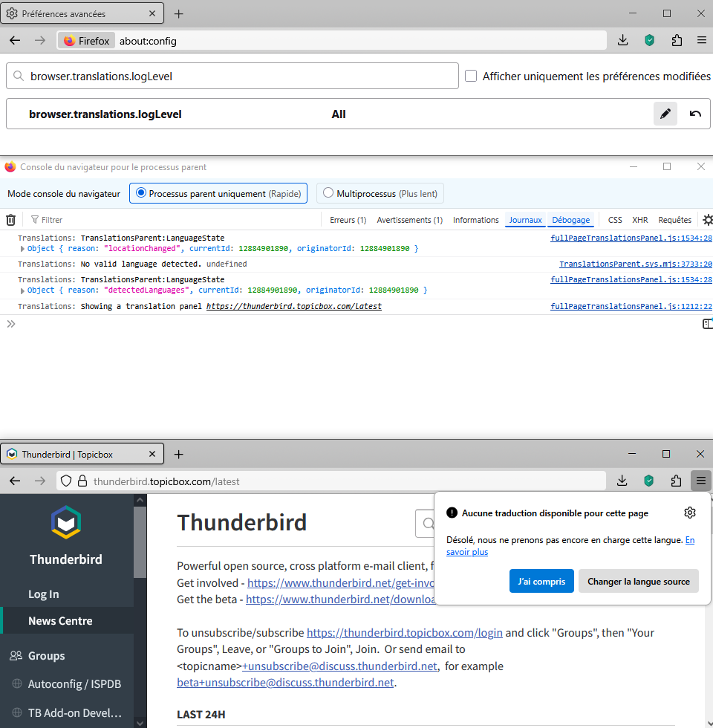This screenshot has height=728, width=713.
Task: Open new tab in about:config window
Action: [x=179, y=14]
